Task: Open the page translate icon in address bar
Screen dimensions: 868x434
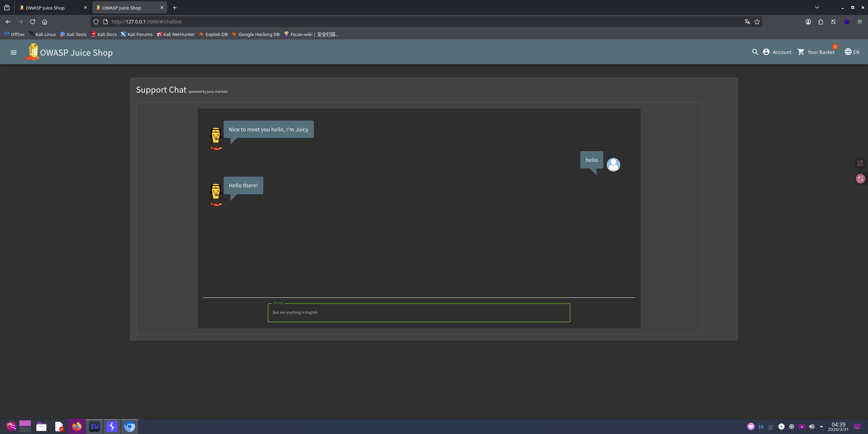Action: (747, 22)
